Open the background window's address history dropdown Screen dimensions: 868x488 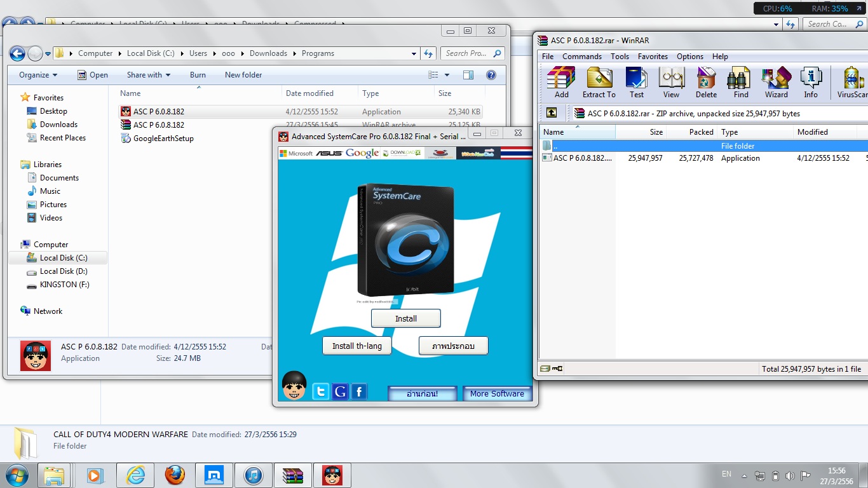(x=776, y=24)
